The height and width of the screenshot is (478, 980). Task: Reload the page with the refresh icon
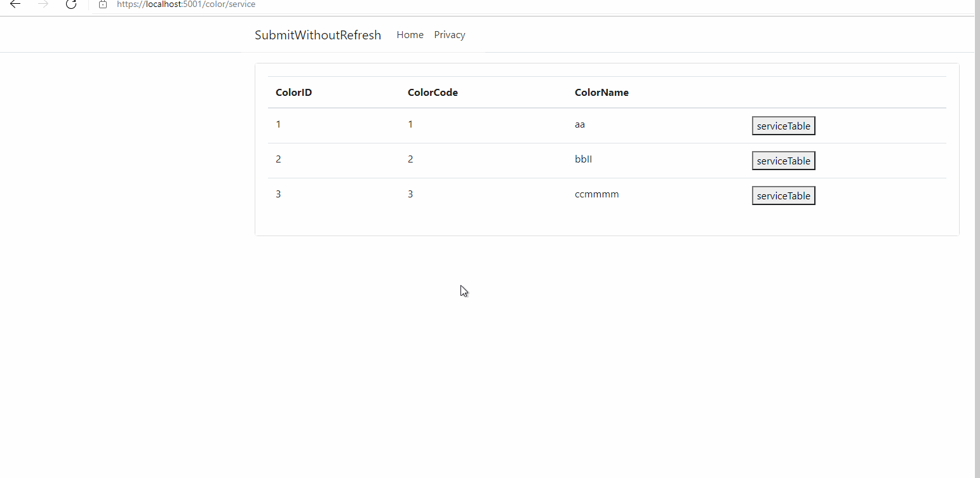coord(71,4)
